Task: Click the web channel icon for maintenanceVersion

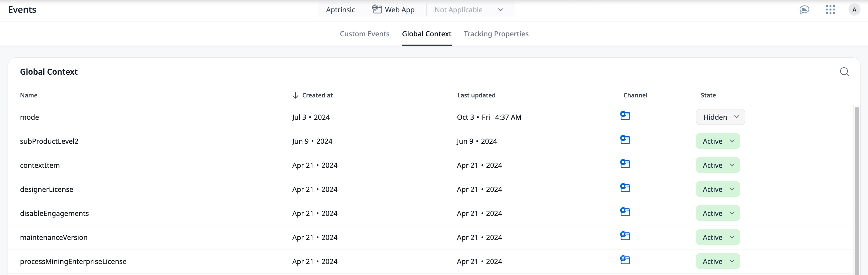Action: click(625, 236)
